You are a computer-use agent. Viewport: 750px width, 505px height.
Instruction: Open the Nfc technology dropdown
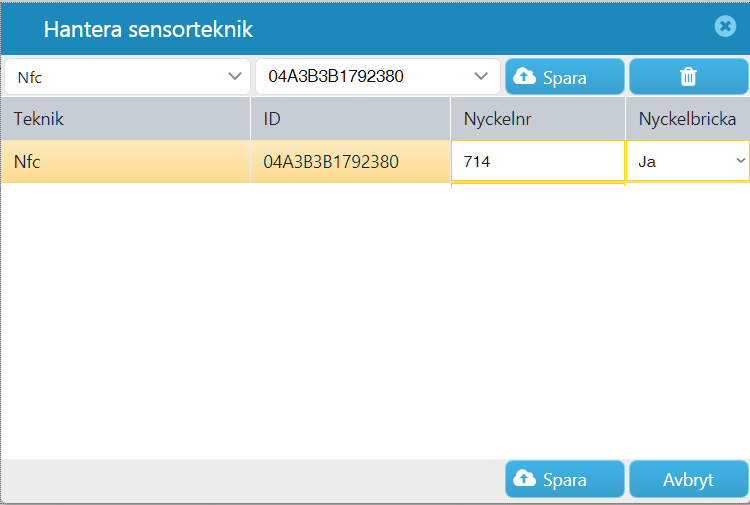127,77
